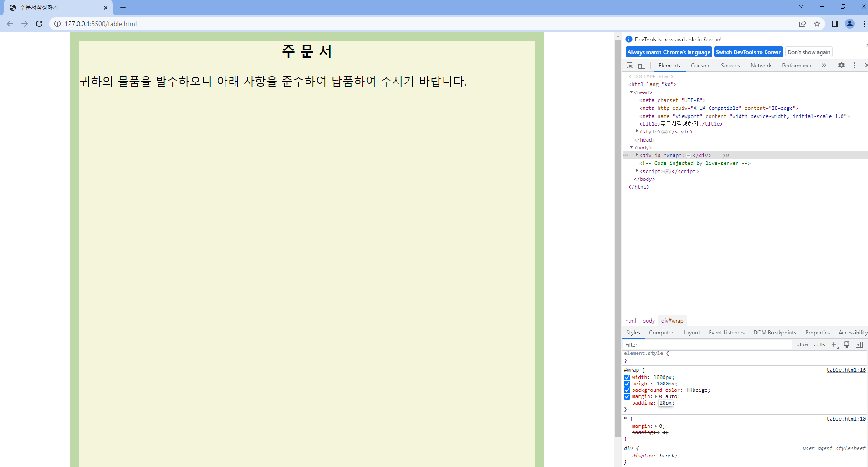Viewport: 868px width, 467px height.
Task: Open the beige color swatch picker
Action: coord(689,390)
